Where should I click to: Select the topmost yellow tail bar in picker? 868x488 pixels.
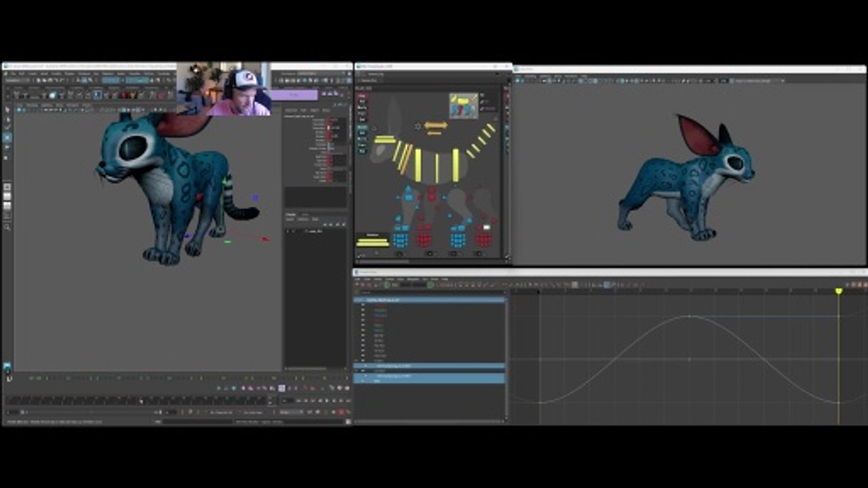[x=491, y=127]
